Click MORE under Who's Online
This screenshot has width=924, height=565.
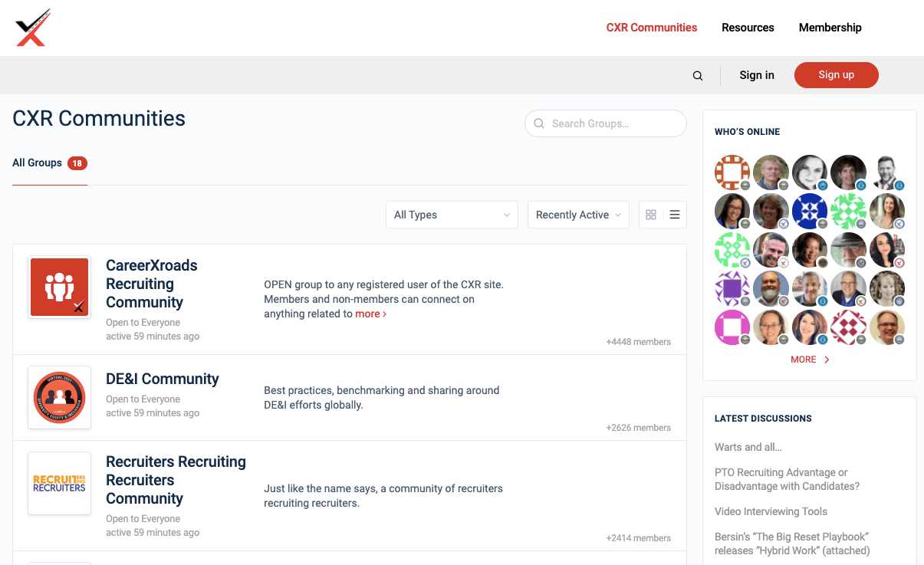click(804, 360)
